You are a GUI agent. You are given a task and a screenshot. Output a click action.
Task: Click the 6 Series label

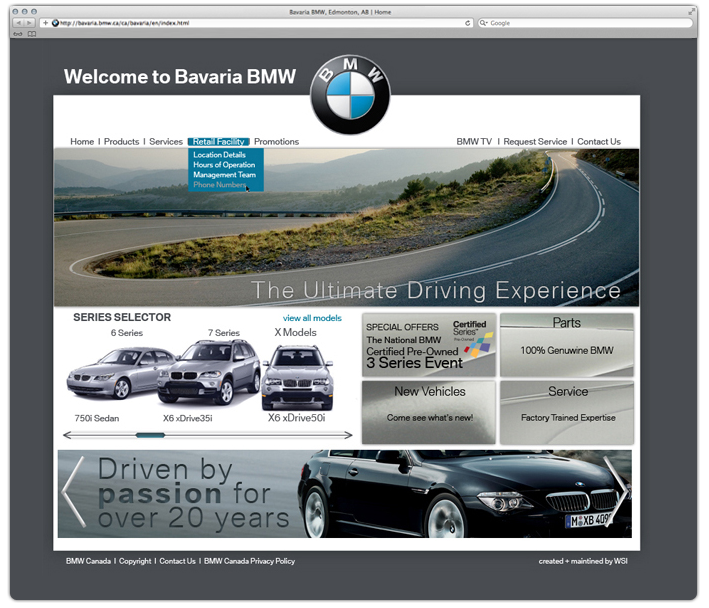point(127,333)
